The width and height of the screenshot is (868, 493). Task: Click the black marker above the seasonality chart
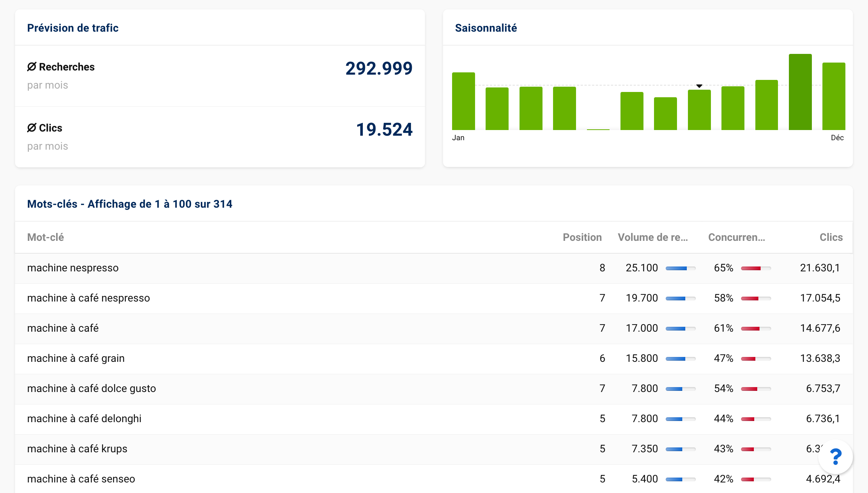[699, 86]
